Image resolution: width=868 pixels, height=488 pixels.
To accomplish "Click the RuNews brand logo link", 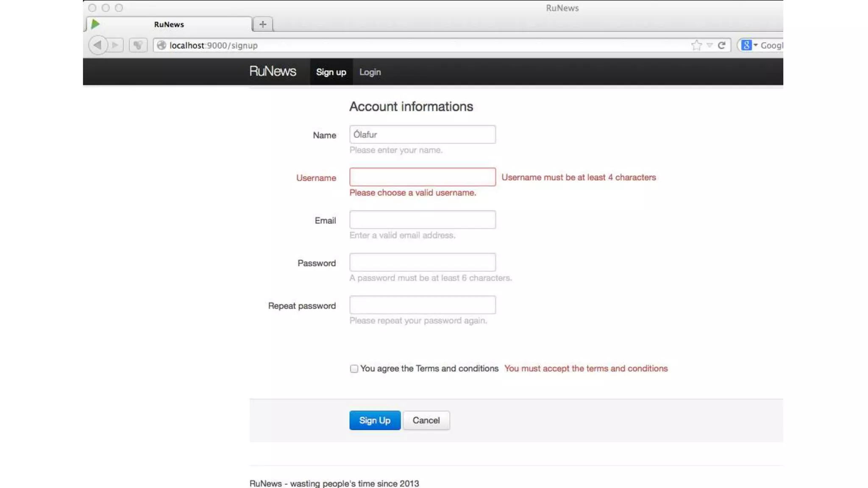I will click(x=273, y=71).
